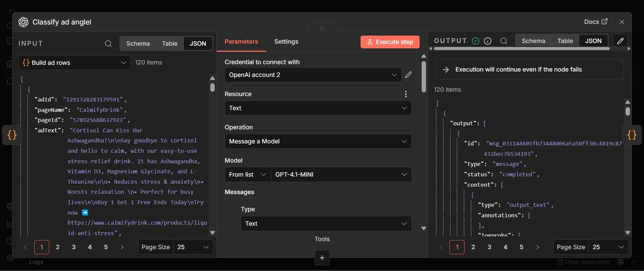Open the Build ad rows source dropdown

pyautogui.click(x=74, y=63)
